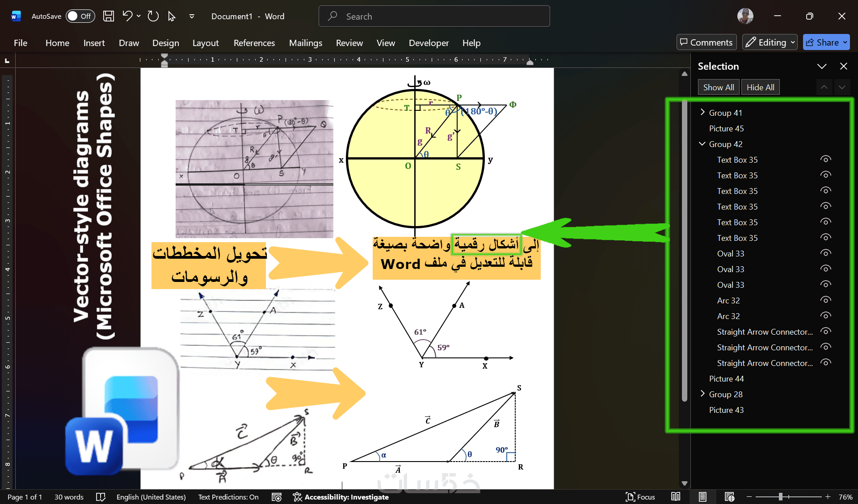
Task: Toggle the AutoSave switch
Action: [80, 17]
